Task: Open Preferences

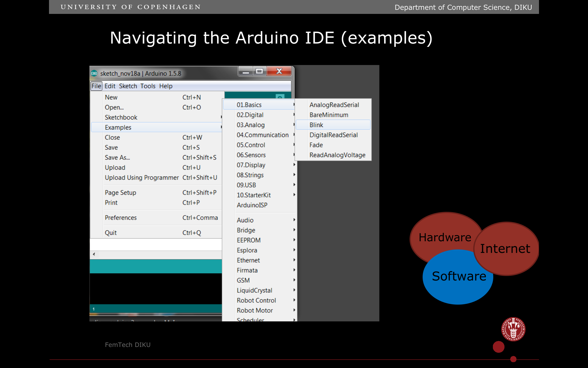Action: coord(156,218)
